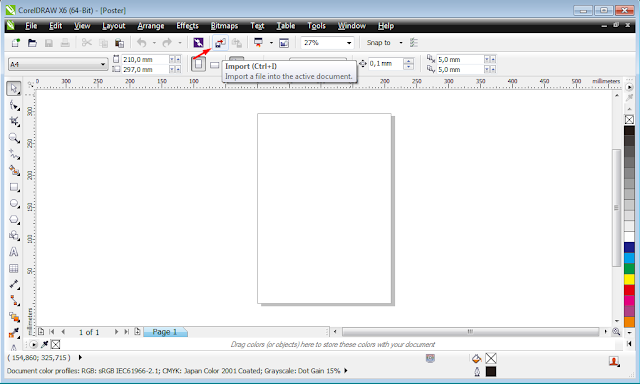The width and height of the screenshot is (640, 384).
Task: Open the Arrange menu
Action: pyautogui.click(x=151, y=26)
